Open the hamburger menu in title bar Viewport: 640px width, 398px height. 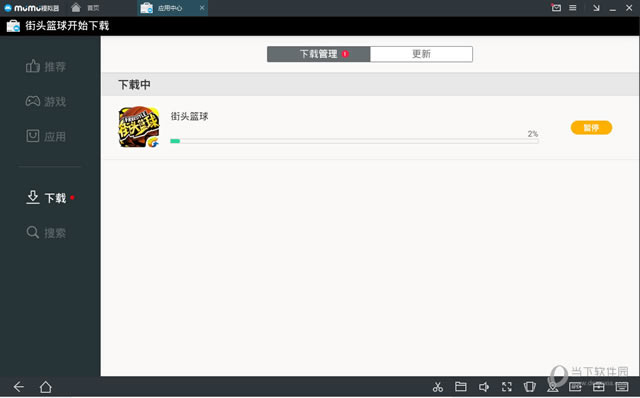573,8
